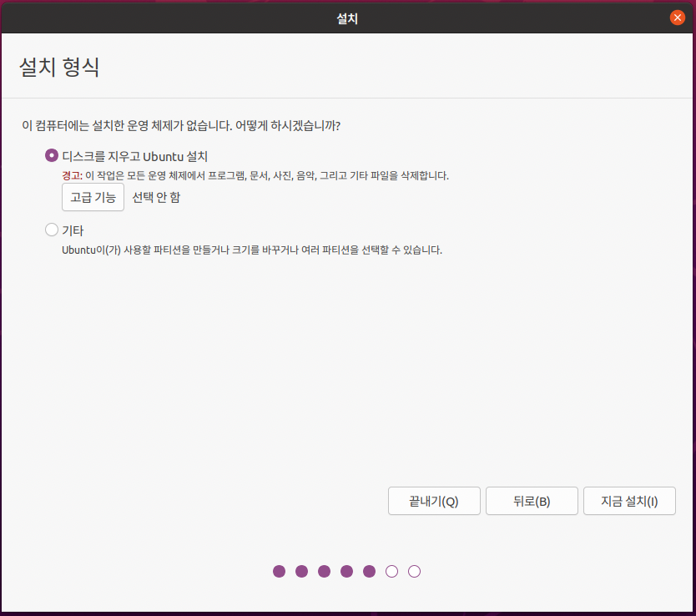
Task: Start with the "지금 설치(I)" button
Action: click(629, 501)
